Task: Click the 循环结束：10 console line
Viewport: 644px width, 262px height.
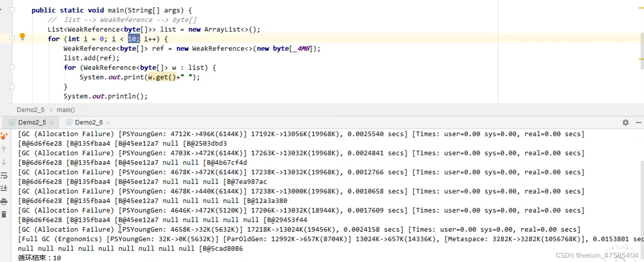Action: point(39,258)
